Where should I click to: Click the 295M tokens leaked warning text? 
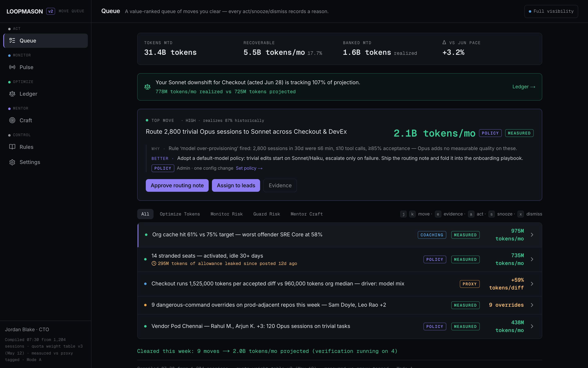[227, 263]
